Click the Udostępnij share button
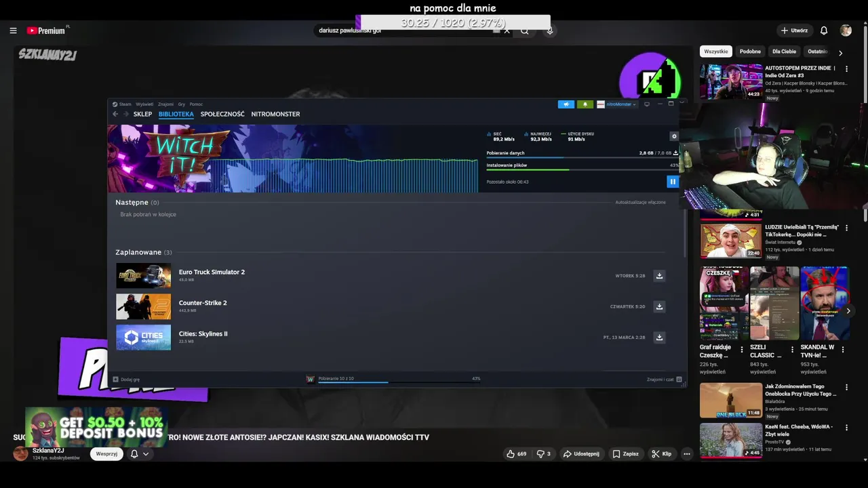Viewport: 868px width, 488px height. pos(581,453)
